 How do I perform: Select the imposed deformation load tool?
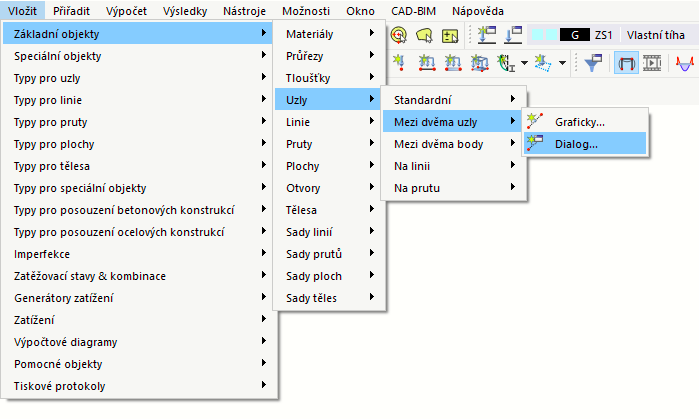coord(506,63)
